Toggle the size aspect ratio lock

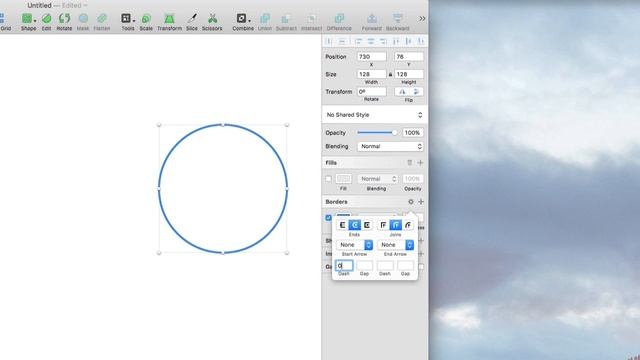390,74
